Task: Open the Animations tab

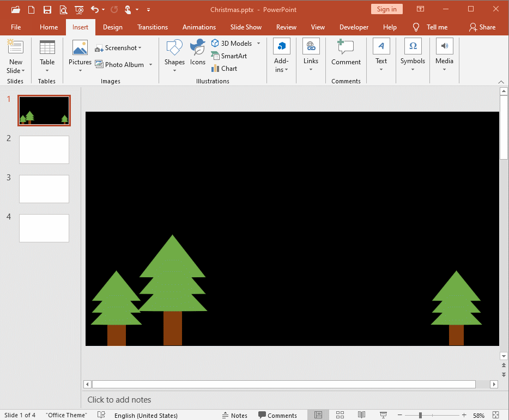Action: tap(199, 27)
